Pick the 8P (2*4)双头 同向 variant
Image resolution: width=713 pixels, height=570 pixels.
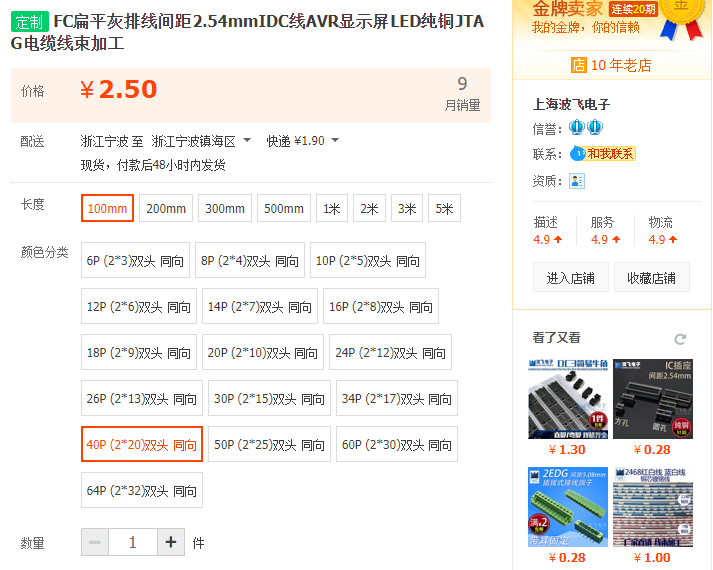[x=250, y=260]
